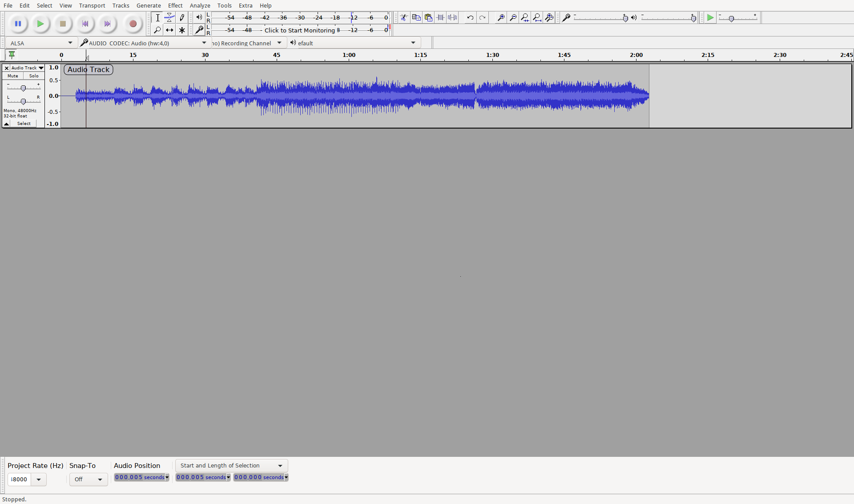Skip to start of the project
854x504 pixels.
[x=85, y=24]
